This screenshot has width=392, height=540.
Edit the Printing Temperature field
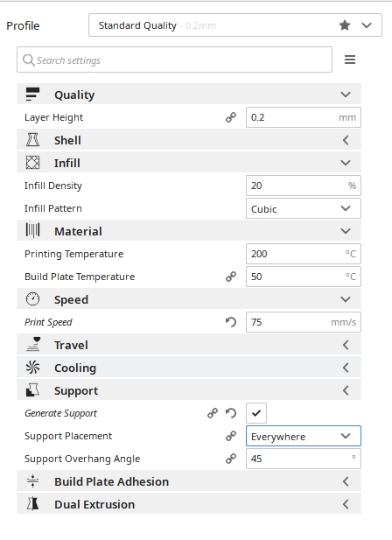pos(304,254)
